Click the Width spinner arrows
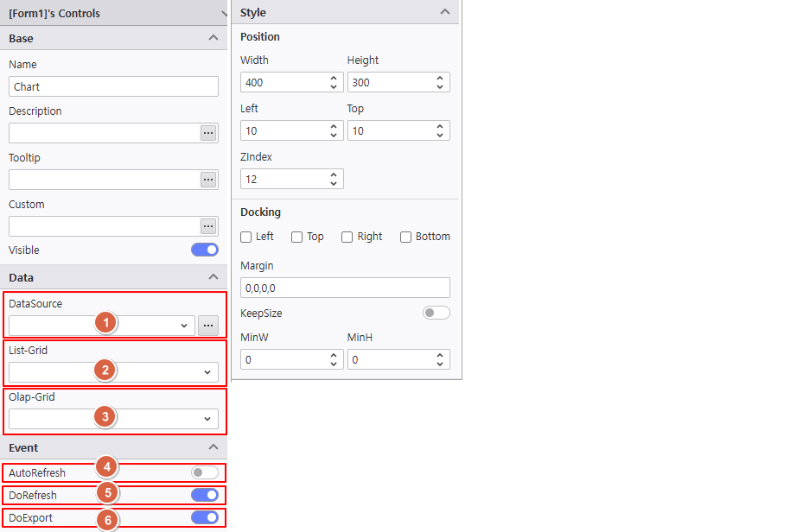 [334, 82]
